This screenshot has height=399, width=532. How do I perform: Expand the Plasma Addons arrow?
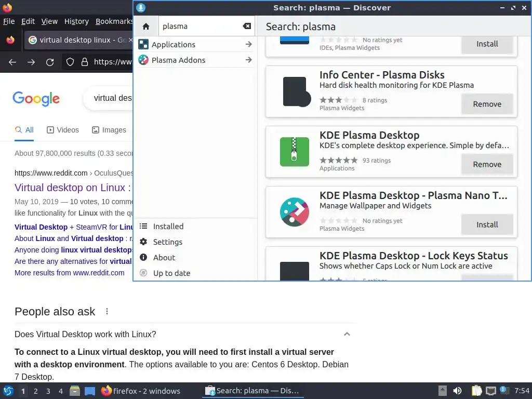click(249, 60)
